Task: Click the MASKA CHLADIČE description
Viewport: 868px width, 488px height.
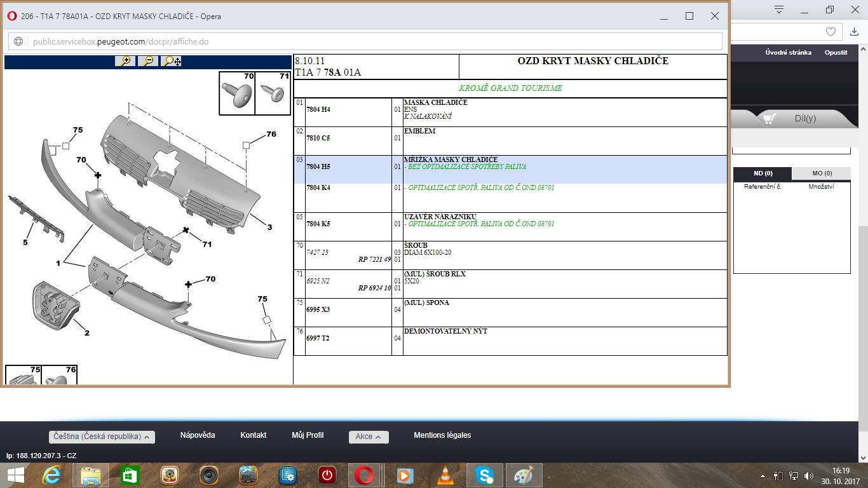Action: point(436,102)
